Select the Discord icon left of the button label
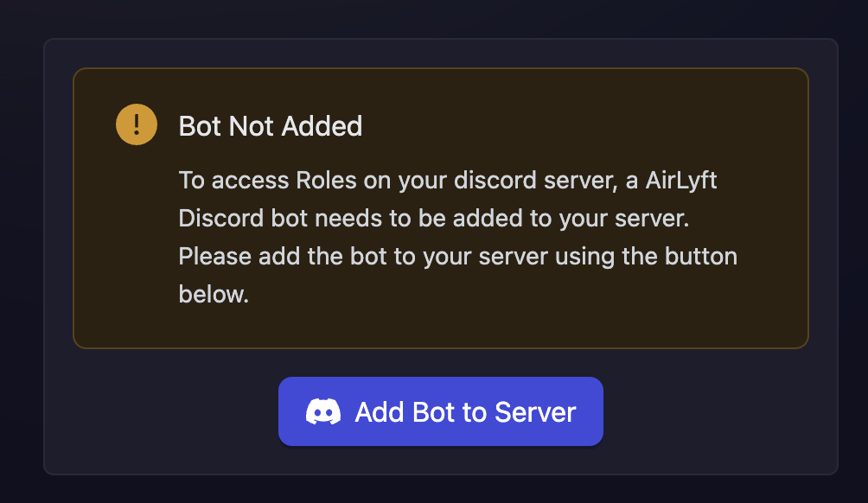The width and height of the screenshot is (868, 503). (324, 411)
